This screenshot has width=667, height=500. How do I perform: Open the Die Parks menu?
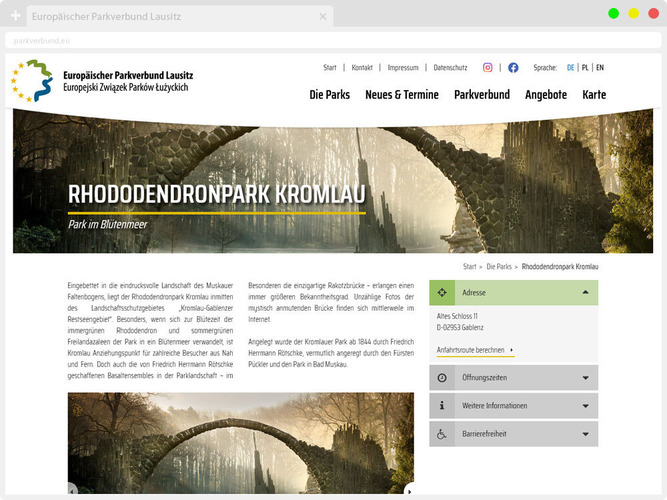click(329, 95)
